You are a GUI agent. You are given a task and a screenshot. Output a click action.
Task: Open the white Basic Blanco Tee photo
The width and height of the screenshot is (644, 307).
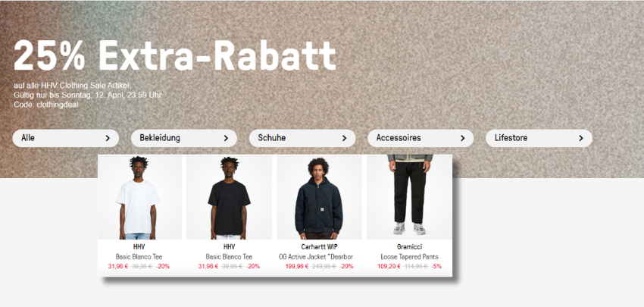[139, 197]
